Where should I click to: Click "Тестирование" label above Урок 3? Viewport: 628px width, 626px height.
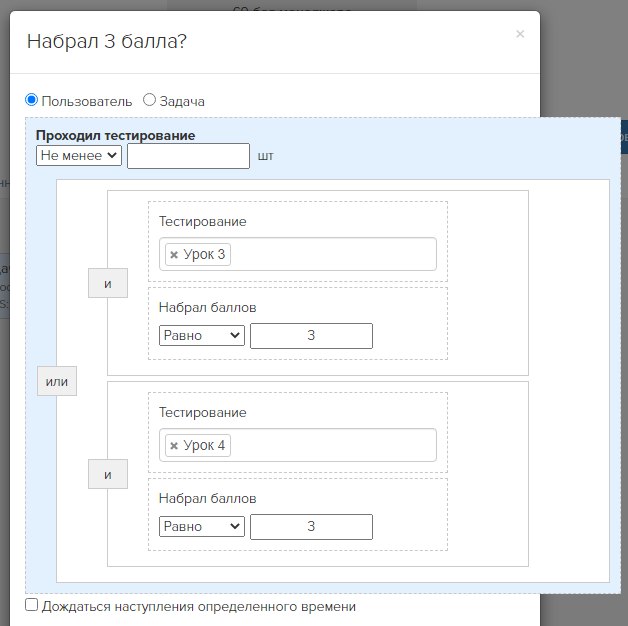coord(203,221)
